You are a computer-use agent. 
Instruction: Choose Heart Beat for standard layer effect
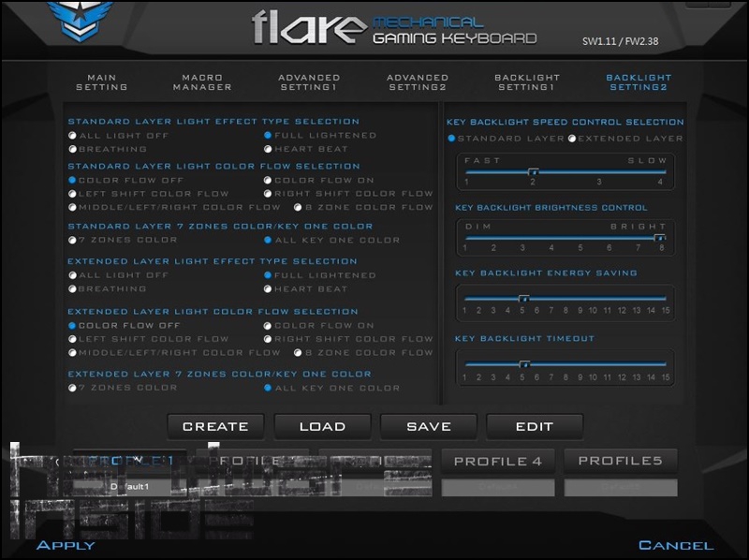[x=268, y=149]
